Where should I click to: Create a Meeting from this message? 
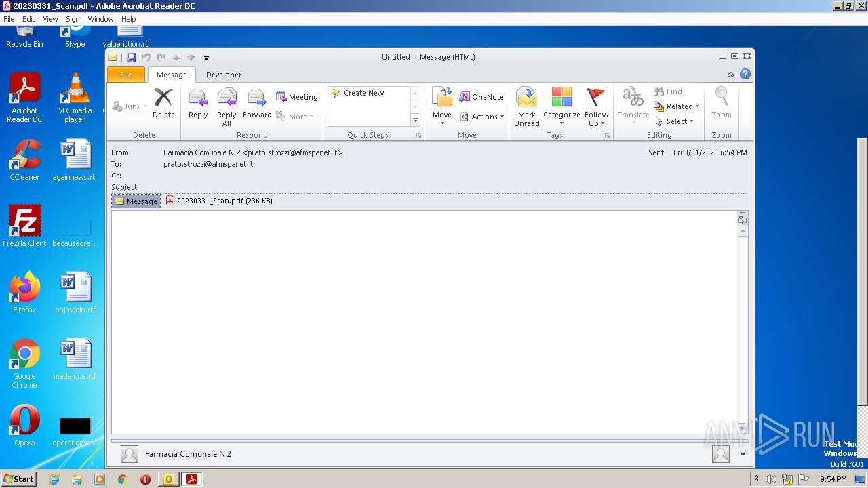[x=297, y=97]
